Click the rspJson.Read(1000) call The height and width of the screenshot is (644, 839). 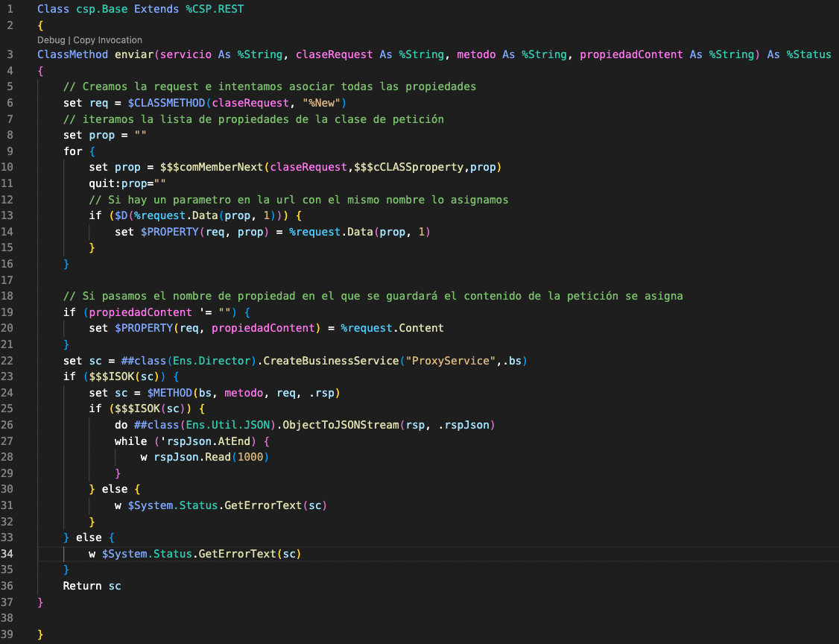[211, 457]
